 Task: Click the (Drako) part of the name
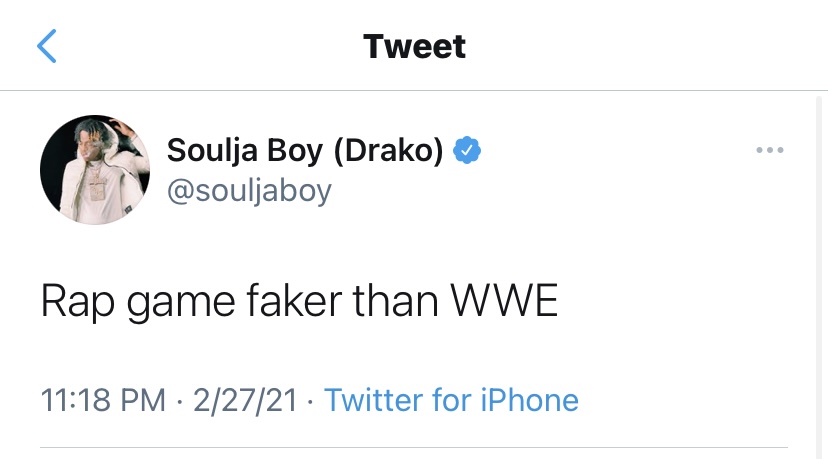pyautogui.click(x=386, y=150)
